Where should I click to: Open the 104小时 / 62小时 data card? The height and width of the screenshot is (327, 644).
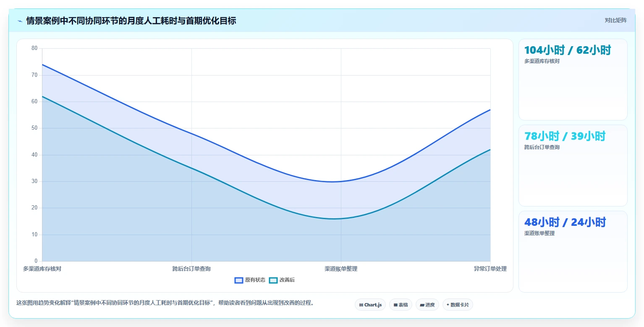[573, 80]
